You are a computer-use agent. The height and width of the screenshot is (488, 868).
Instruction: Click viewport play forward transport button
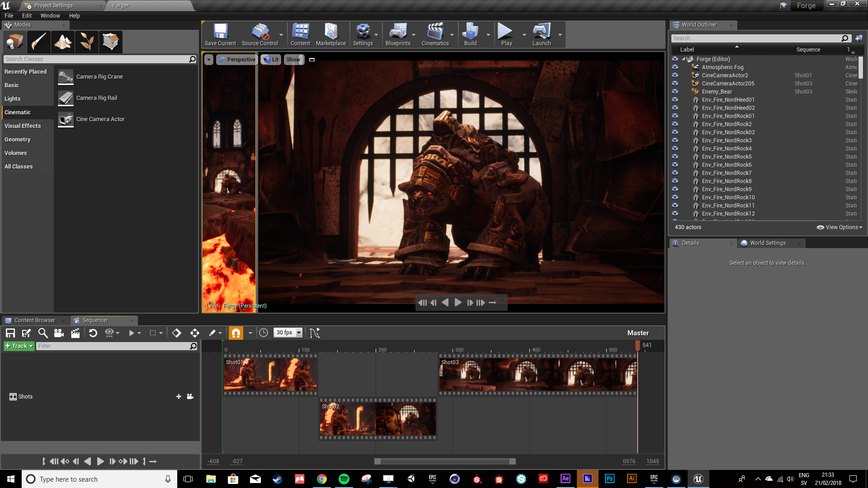click(x=458, y=303)
